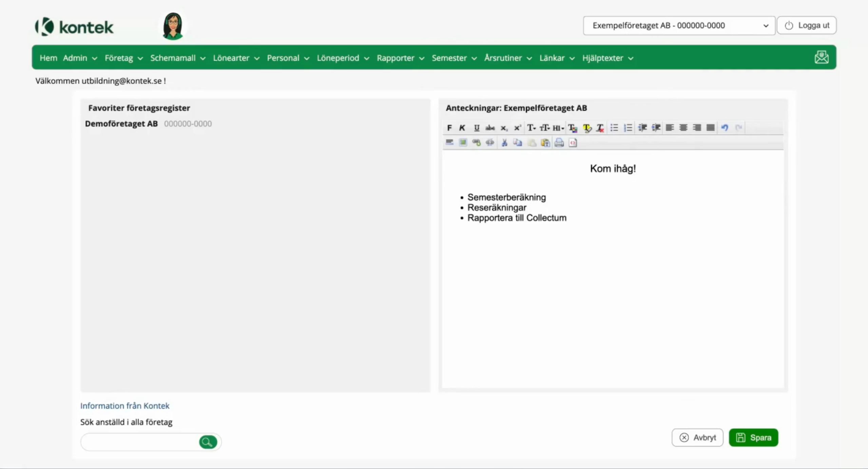Center the text
Image resolution: width=868 pixels, height=469 pixels.
[x=683, y=128]
